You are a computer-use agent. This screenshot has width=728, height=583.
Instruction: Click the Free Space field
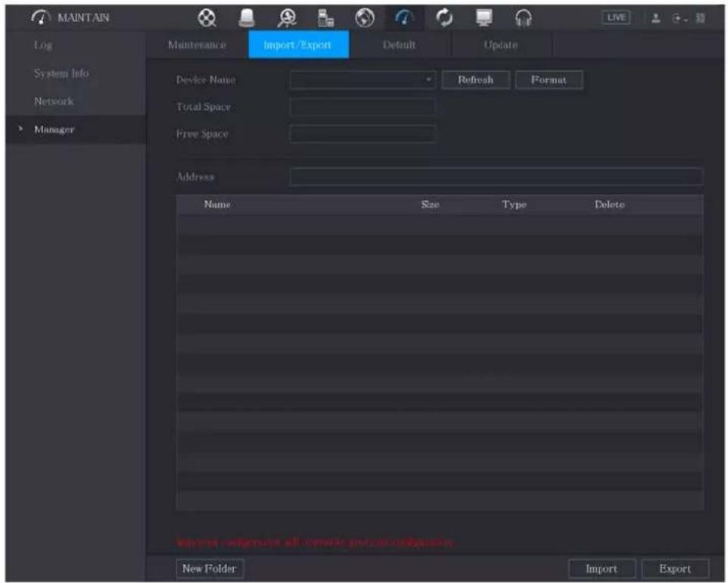tap(362, 134)
